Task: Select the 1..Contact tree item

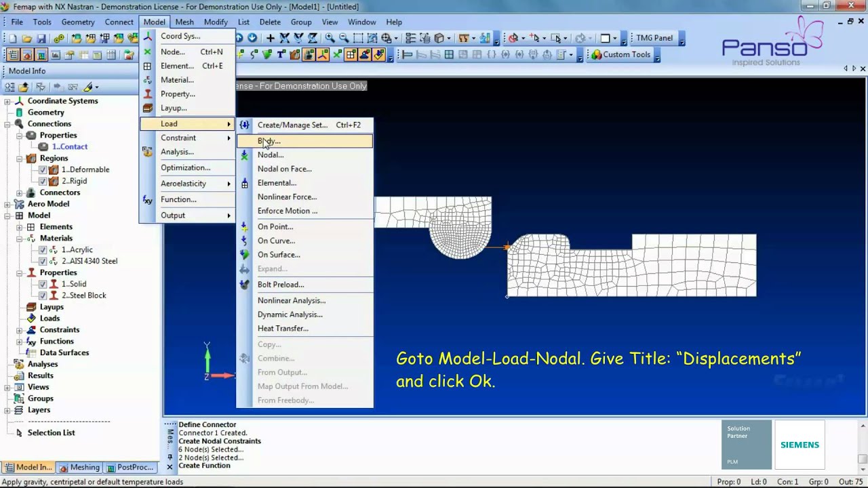Action: click(x=70, y=147)
